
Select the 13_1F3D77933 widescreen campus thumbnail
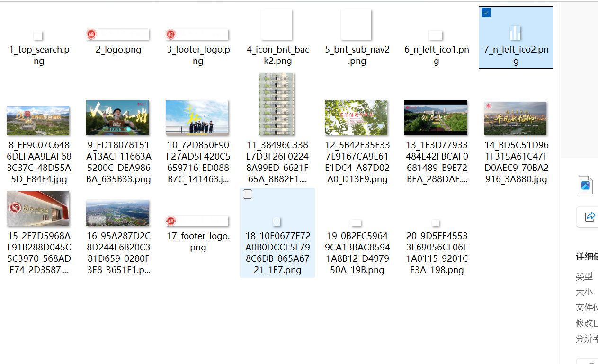click(436, 118)
